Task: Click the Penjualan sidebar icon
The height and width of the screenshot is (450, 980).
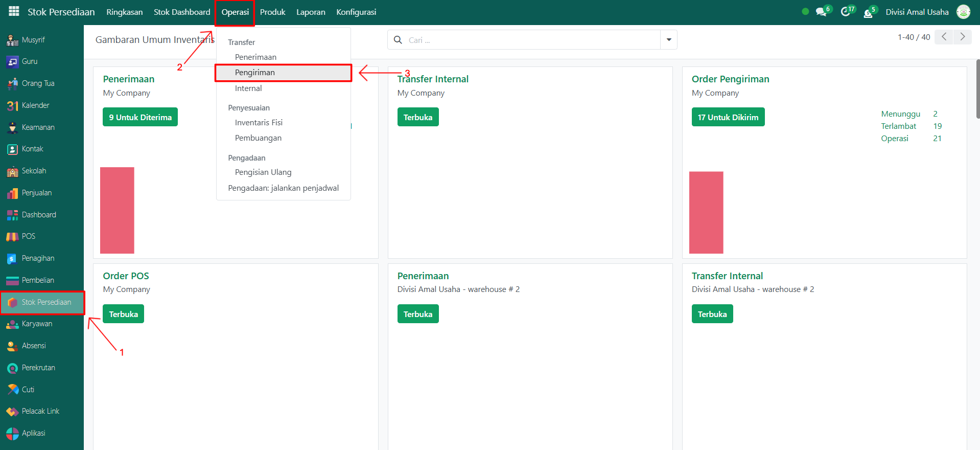Action: (12, 193)
